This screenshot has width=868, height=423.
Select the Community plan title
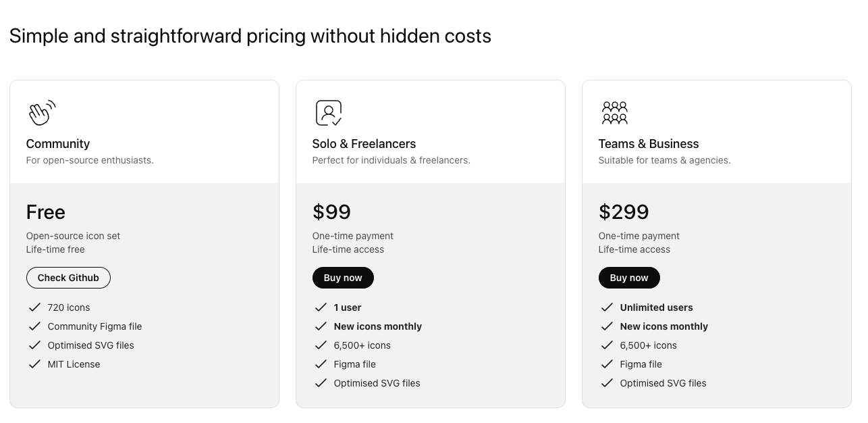(x=58, y=144)
